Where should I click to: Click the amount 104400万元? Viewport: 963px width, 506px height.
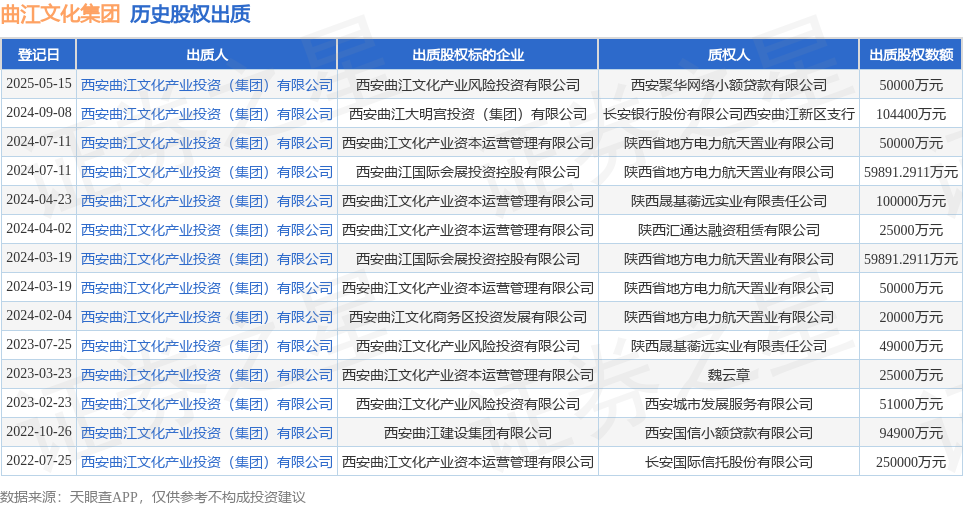(911, 114)
